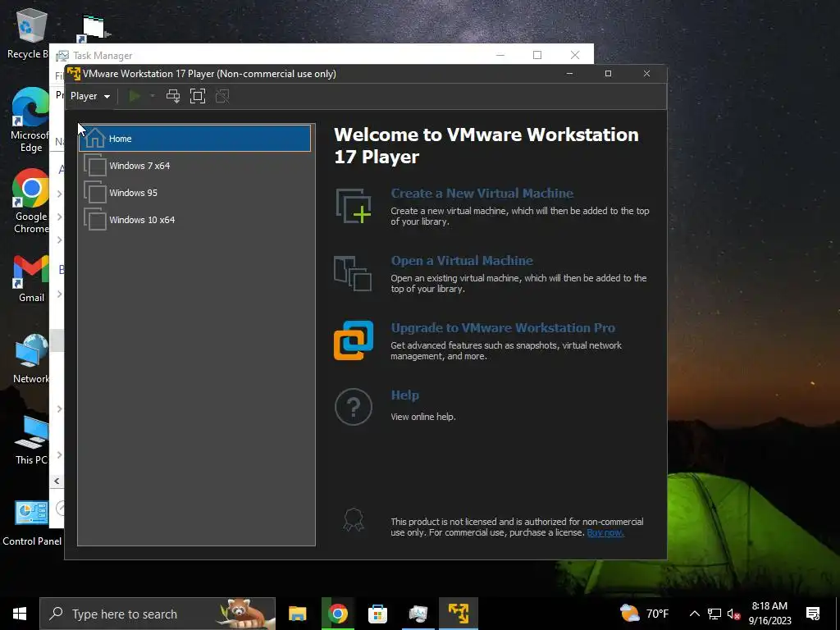The image size is (840, 630).
Task: Open the Gmail desktop shortcut
Action: 31,279
